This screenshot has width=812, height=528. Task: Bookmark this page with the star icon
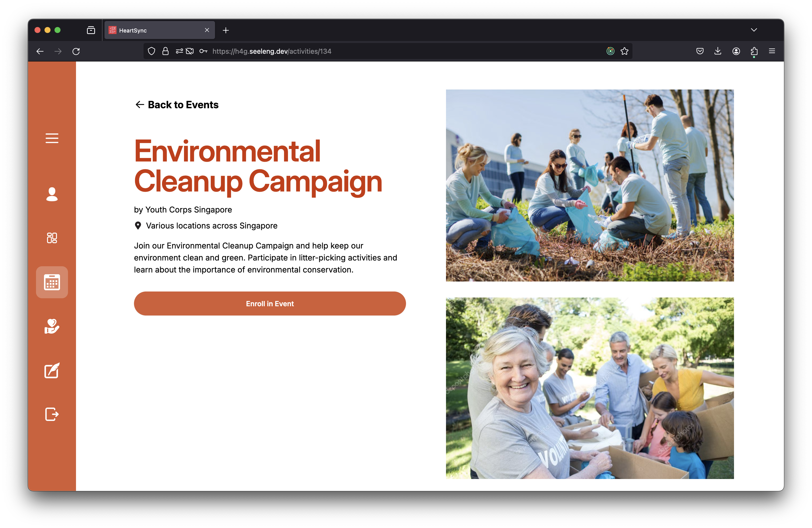point(624,51)
